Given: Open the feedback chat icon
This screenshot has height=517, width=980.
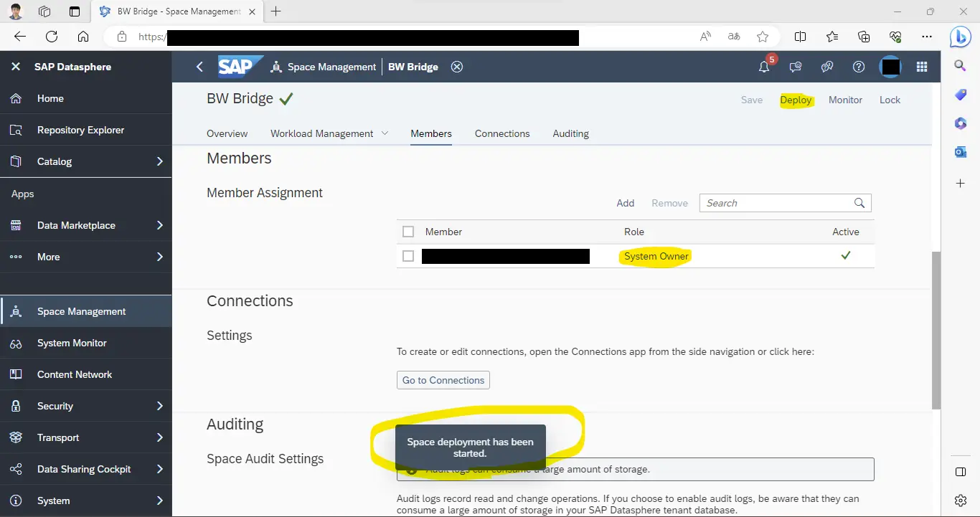Looking at the screenshot, I should [x=796, y=67].
